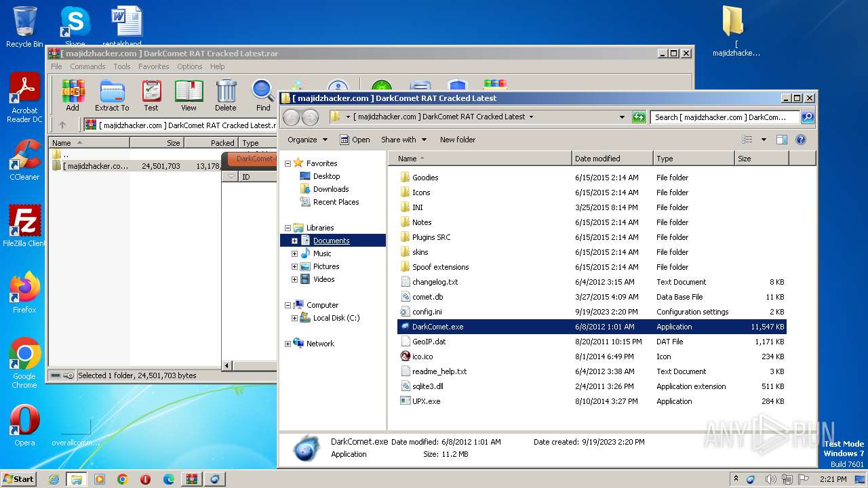
Task: Open Firefox desktop shortcut
Action: click(x=24, y=292)
